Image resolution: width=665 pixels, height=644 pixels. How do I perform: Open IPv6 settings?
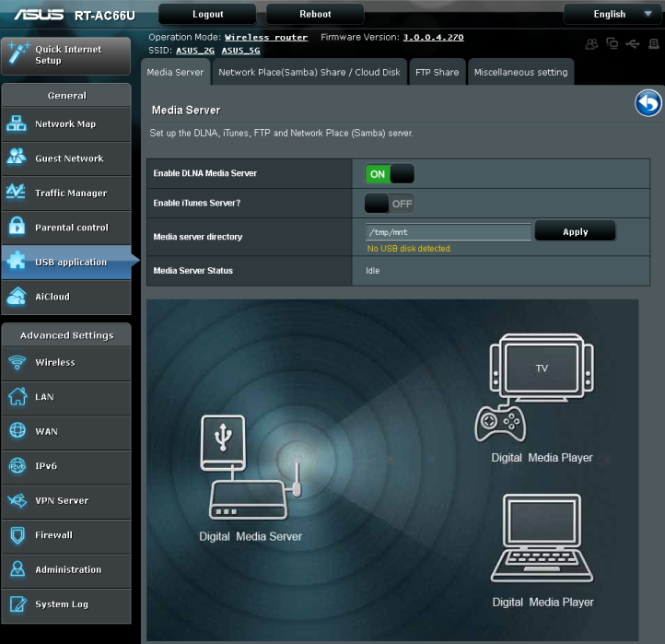tap(66, 466)
